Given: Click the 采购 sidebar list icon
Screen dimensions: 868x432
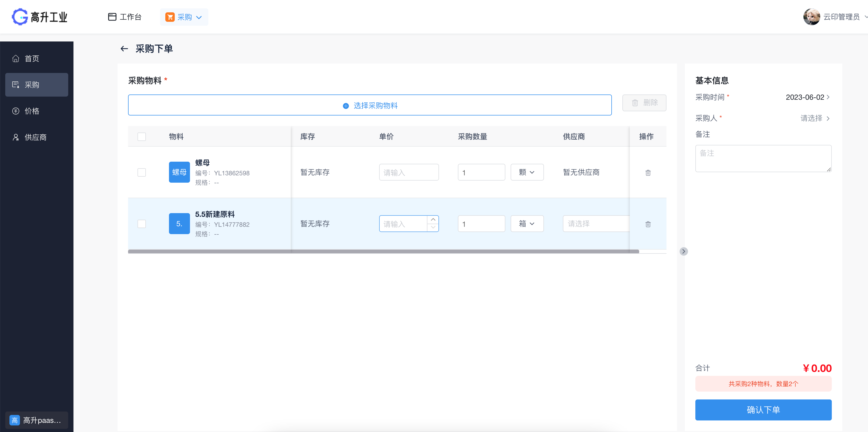Looking at the screenshot, I should coord(16,85).
